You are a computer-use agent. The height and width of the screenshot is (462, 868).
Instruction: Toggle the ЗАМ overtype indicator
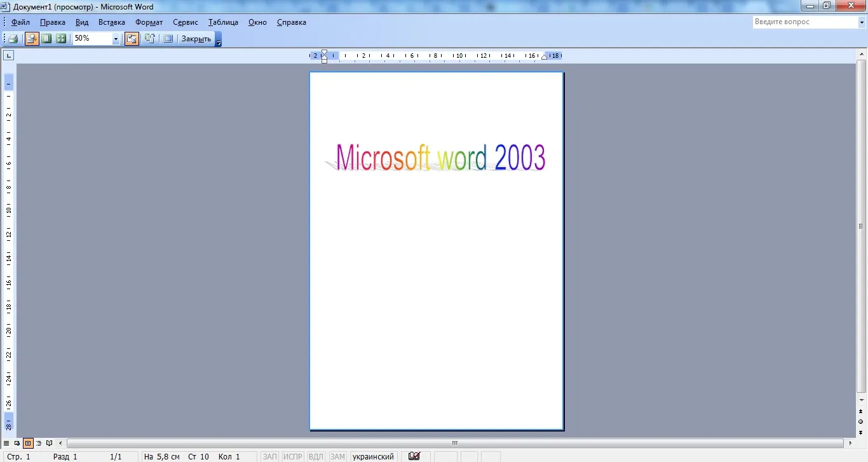337,456
